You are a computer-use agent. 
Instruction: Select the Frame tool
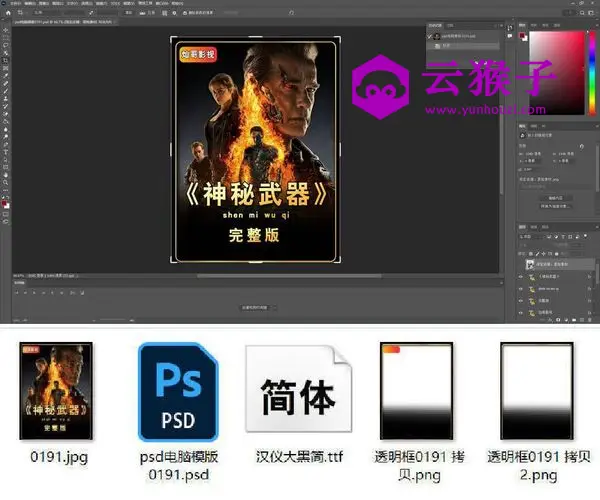[x=6, y=68]
